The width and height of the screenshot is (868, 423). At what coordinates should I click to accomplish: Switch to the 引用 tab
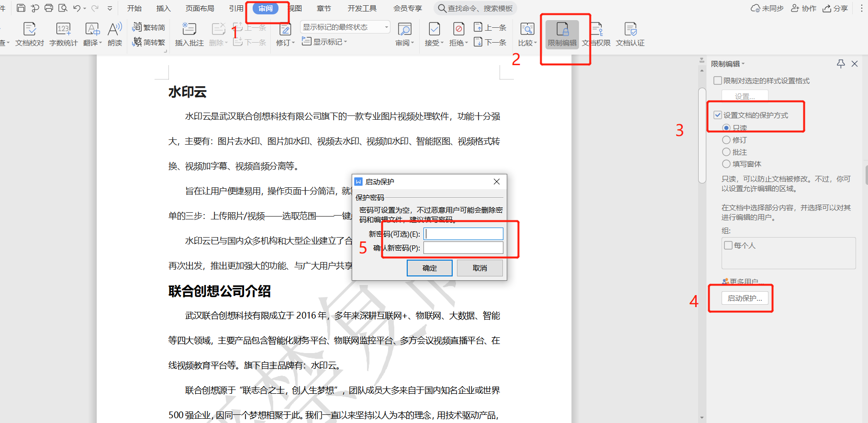click(236, 8)
